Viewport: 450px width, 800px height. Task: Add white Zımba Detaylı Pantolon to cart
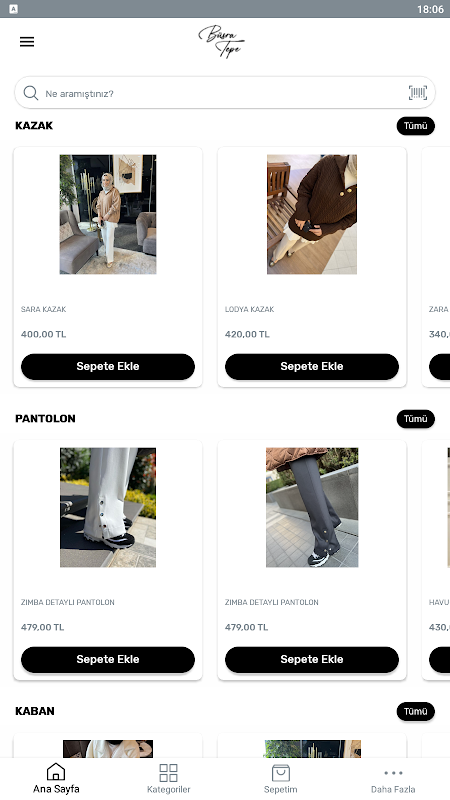click(108, 659)
